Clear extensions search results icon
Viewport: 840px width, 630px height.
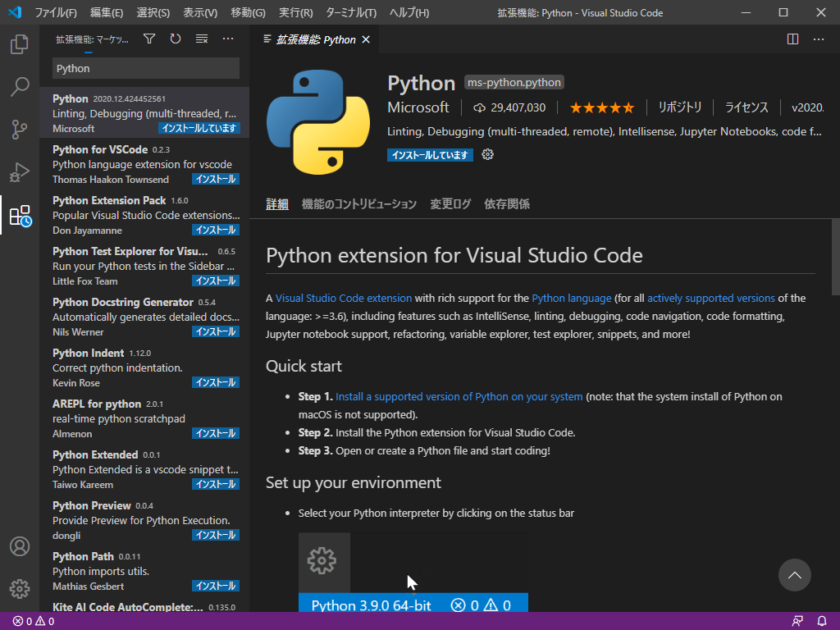202,39
